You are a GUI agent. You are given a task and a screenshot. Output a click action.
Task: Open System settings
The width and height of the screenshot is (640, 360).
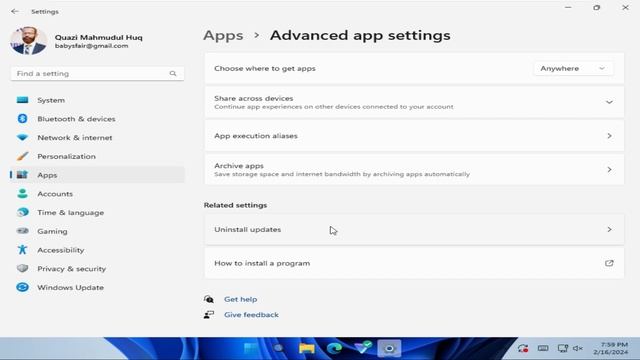[97, 100]
